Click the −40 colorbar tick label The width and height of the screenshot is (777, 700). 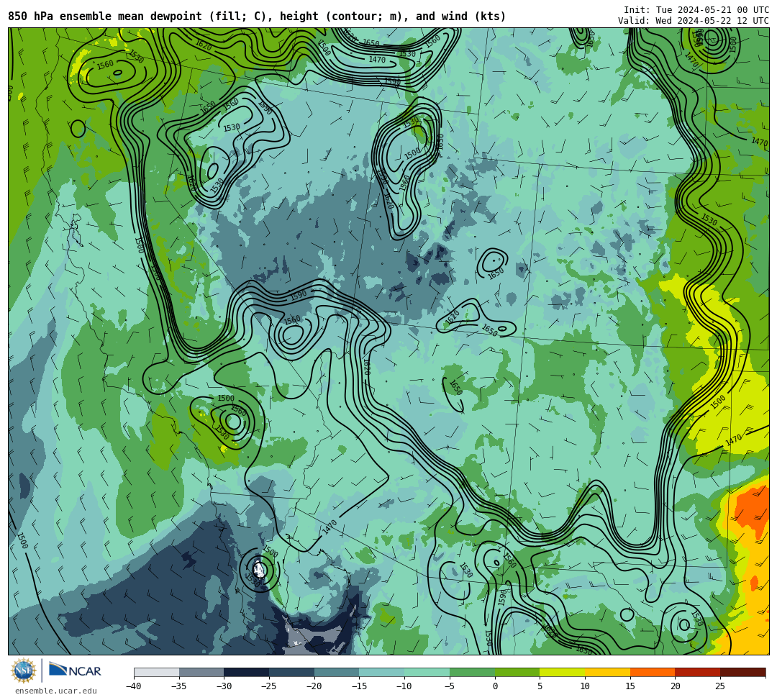134,686
